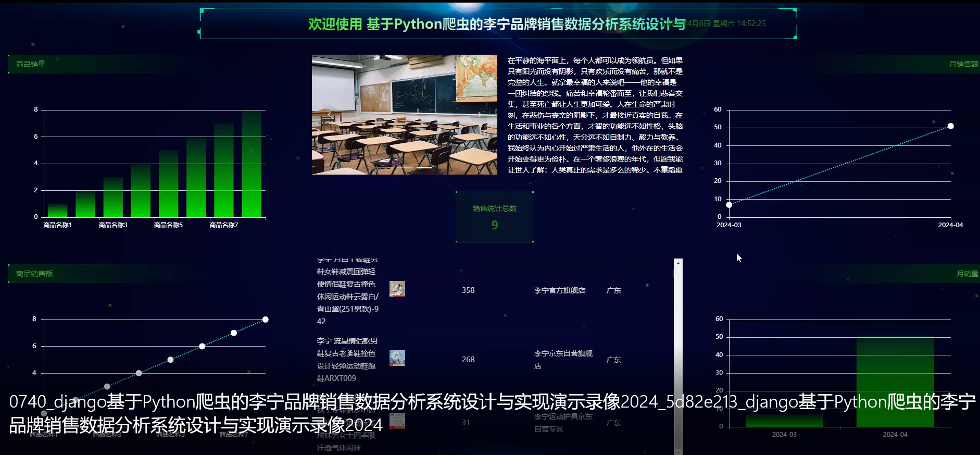This screenshot has width=980, height=455.
Task: Click shortest bar above 商品名称1 in 商品销量
Action: click(x=58, y=211)
